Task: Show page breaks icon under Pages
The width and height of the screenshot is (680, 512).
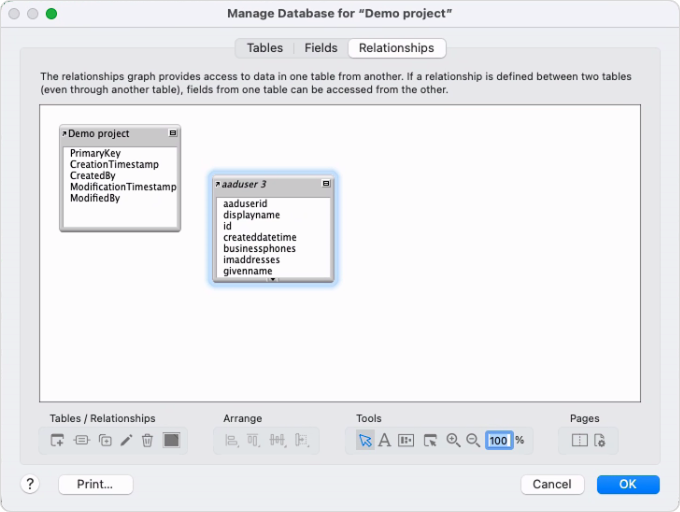Action: pos(579,440)
